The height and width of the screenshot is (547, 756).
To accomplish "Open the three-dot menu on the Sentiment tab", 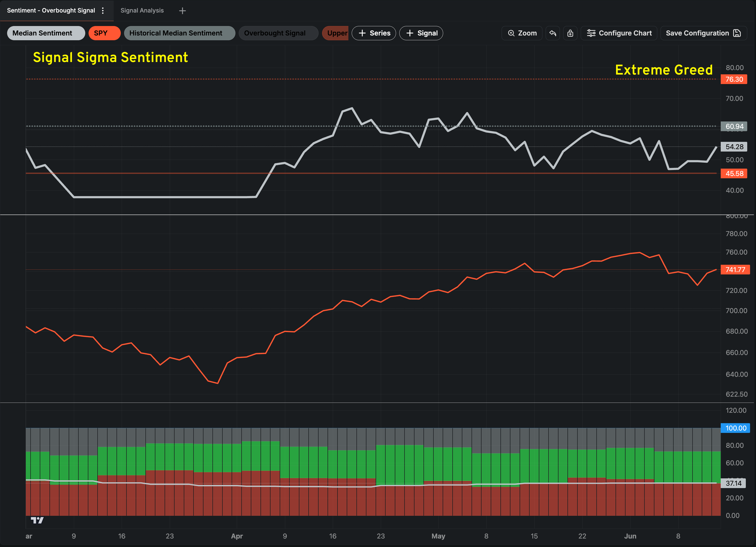I will point(103,11).
